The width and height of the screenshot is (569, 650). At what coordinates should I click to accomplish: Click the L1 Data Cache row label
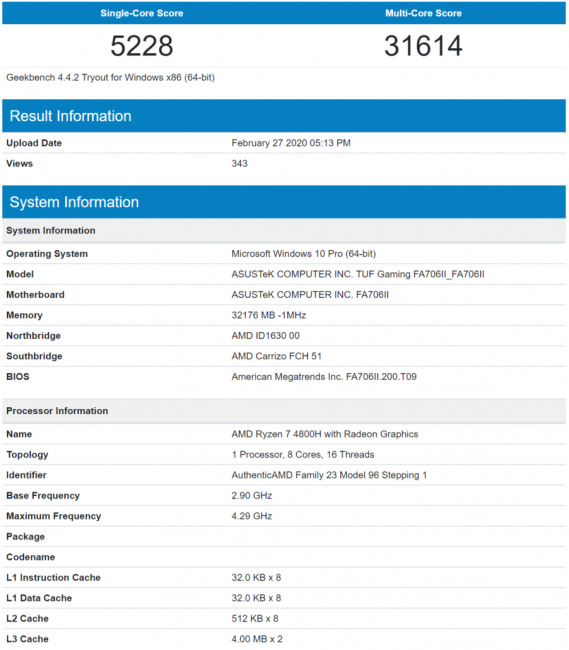click(x=39, y=598)
